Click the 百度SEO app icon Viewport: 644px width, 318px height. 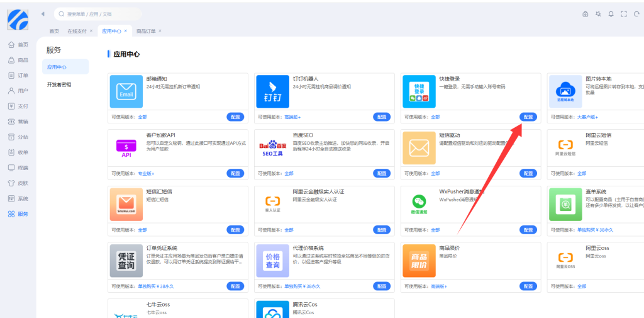point(272,149)
